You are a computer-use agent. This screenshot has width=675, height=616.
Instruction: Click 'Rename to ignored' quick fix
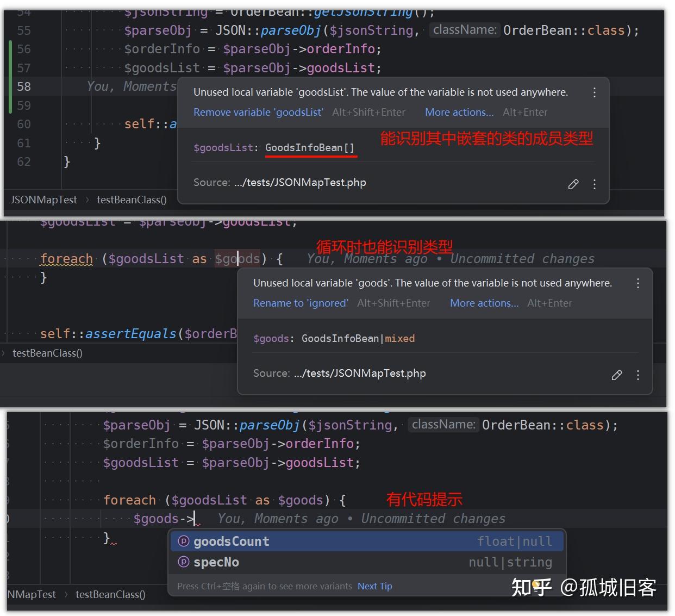tap(301, 303)
